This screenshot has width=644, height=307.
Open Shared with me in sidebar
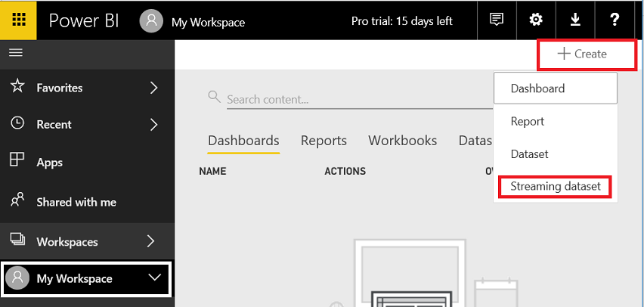click(x=76, y=202)
